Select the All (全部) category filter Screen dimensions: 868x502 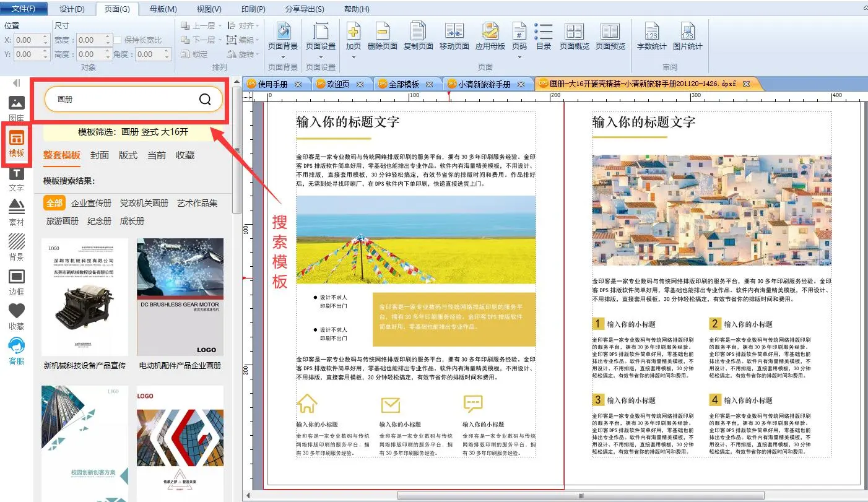pos(54,203)
